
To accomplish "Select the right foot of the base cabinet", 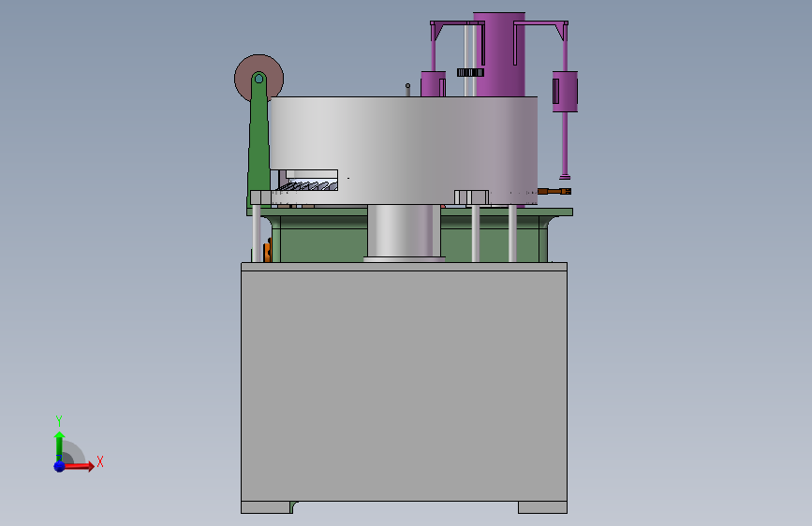I will click(x=542, y=507).
